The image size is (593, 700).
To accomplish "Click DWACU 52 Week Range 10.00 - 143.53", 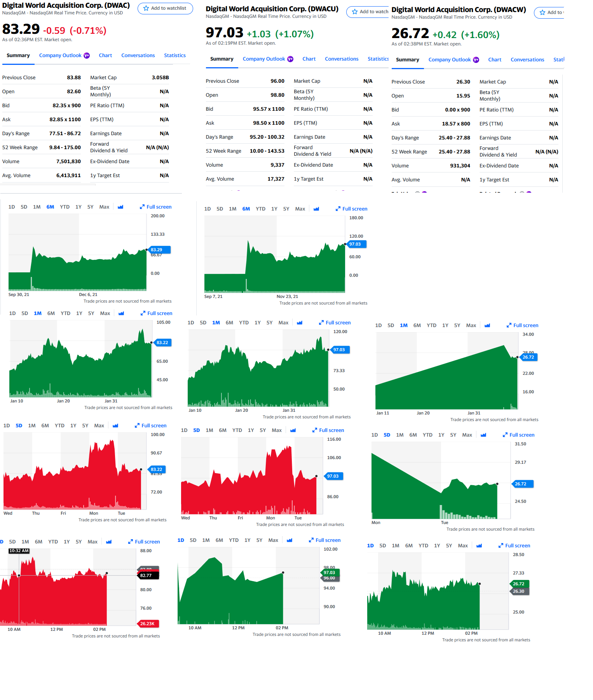I will pyautogui.click(x=267, y=151).
